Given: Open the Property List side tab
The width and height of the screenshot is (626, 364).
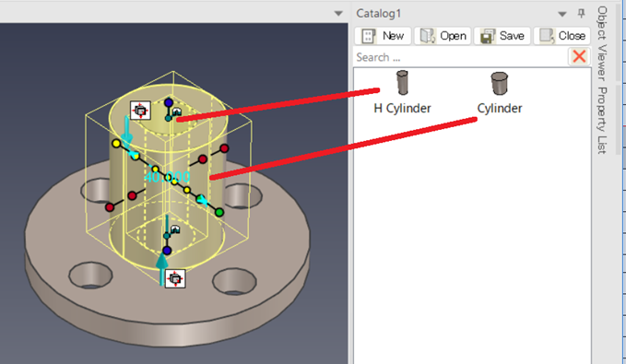Looking at the screenshot, I should 602,120.
